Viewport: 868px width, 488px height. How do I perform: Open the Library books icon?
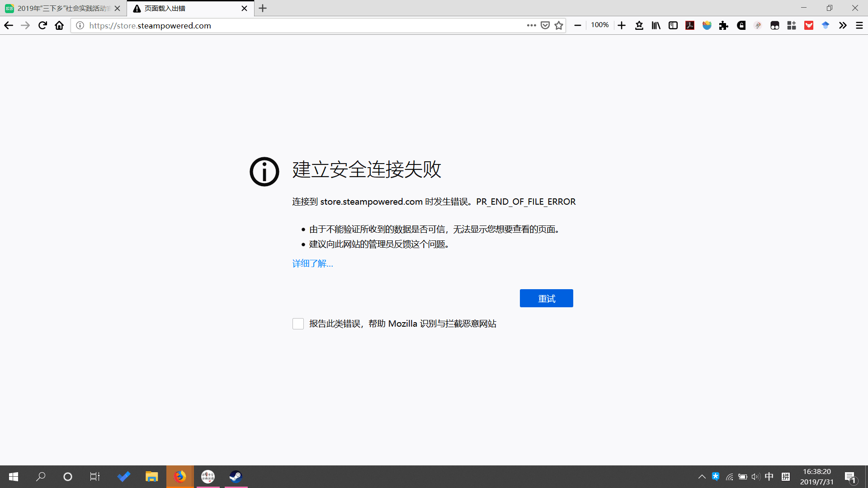click(656, 25)
